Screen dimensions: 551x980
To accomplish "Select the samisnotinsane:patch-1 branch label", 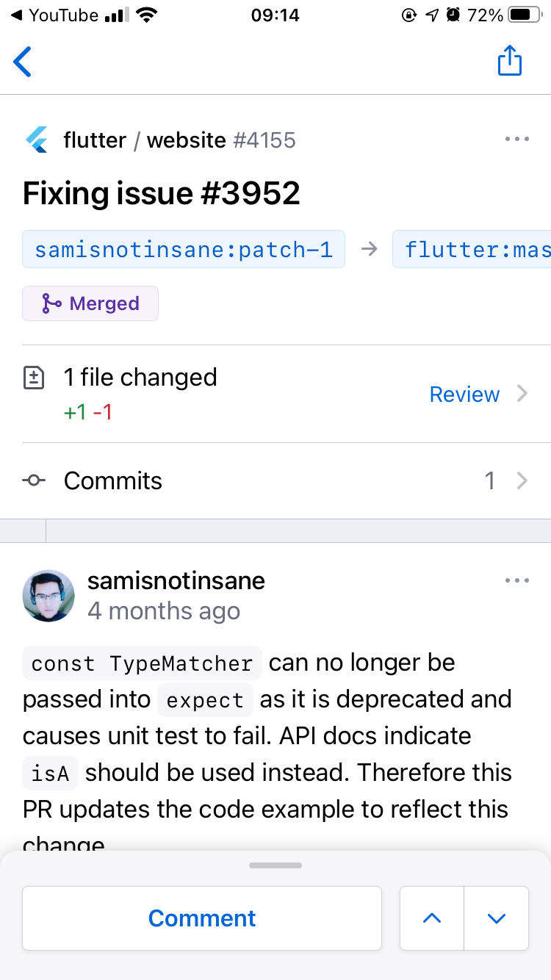I will 183,249.
